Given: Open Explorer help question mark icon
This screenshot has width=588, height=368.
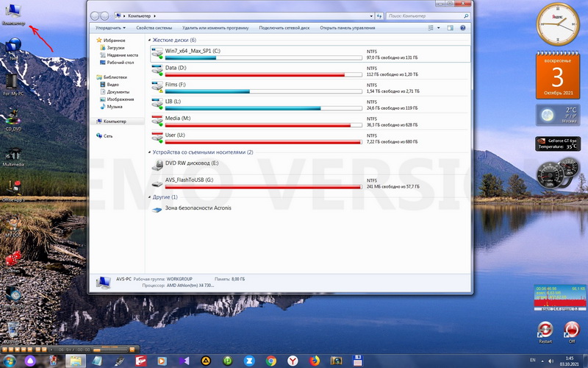Looking at the screenshot, I should coord(463,28).
